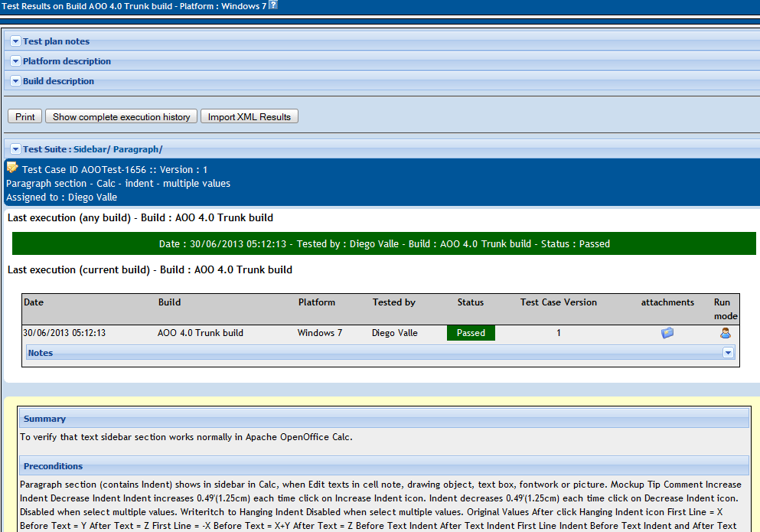This screenshot has height=532, width=760.
Task: Click the green last execution status banner
Action: tap(384, 243)
